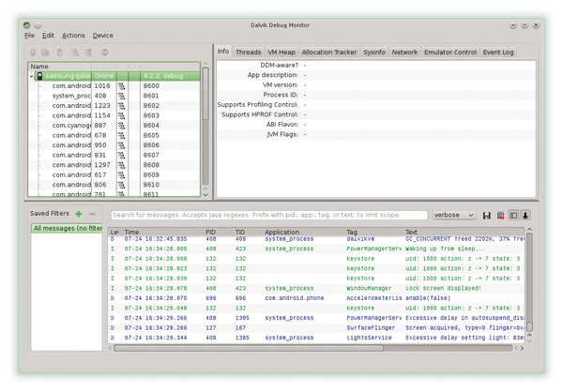Click the PID column header in logcat
563x392 pixels.
point(218,232)
